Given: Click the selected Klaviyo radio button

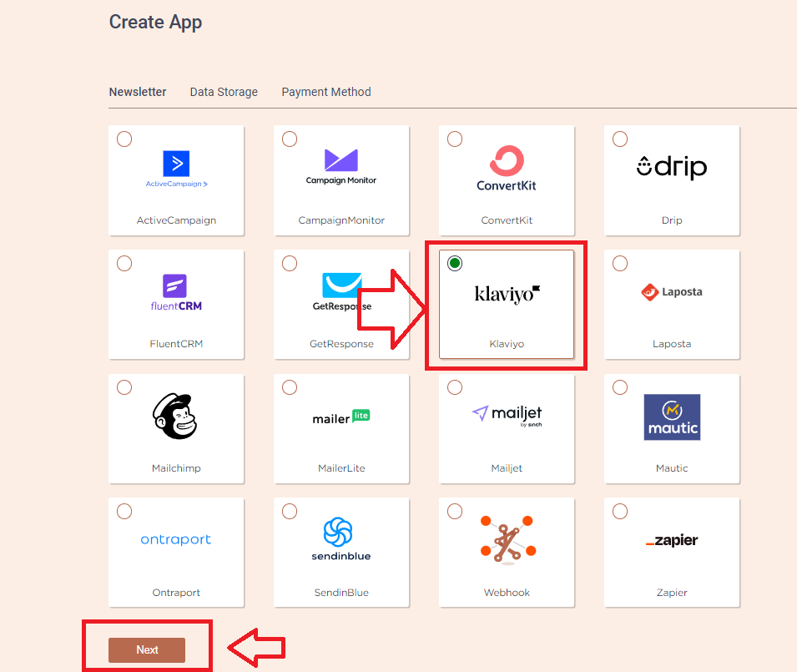Looking at the screenshot, I should click(455, 263).
